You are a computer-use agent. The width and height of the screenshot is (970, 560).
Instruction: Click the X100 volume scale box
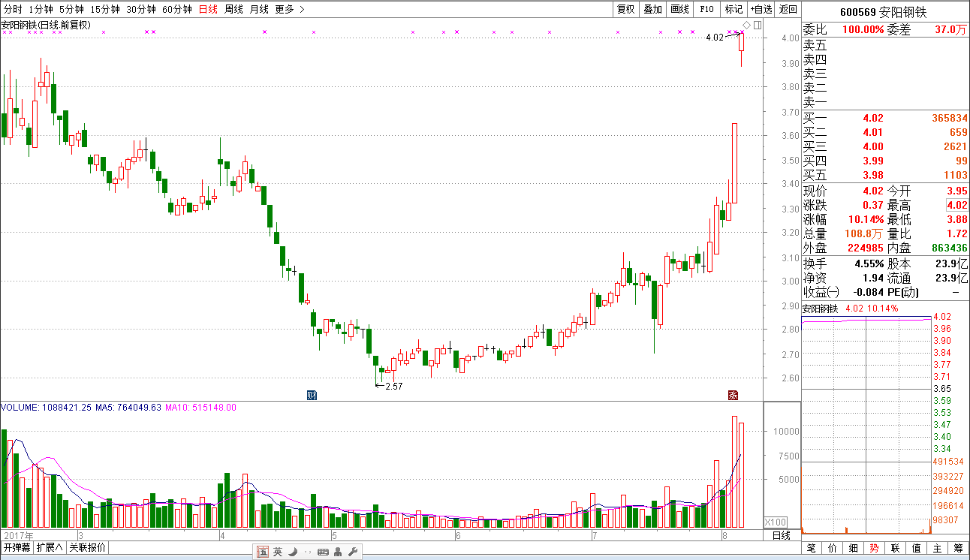click(x=776, y=522)
